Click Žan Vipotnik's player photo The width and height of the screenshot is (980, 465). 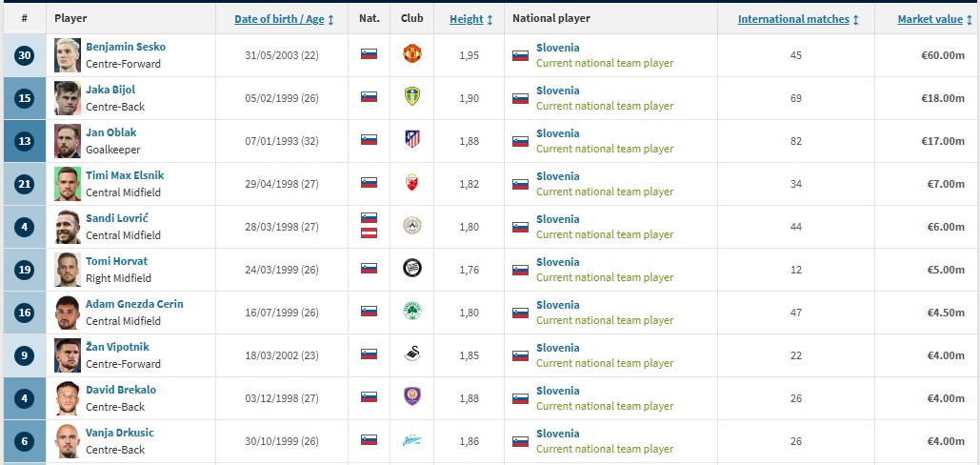(68, 354)
